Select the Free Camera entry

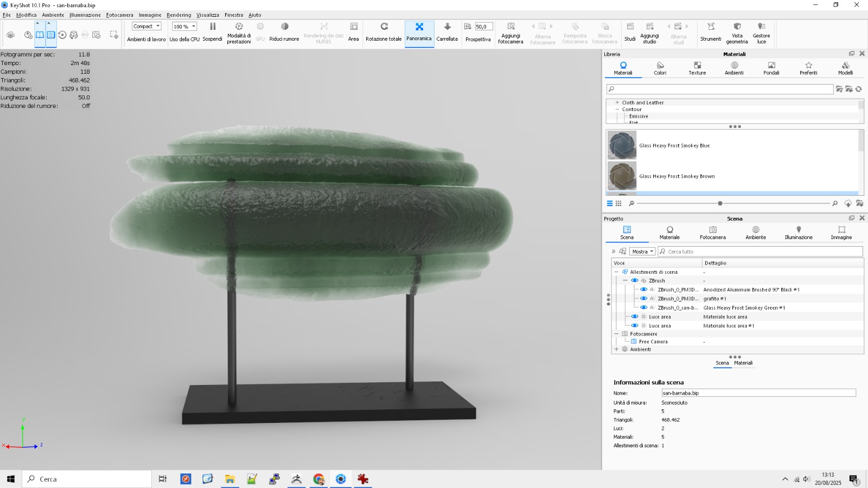tap(653, 342)
